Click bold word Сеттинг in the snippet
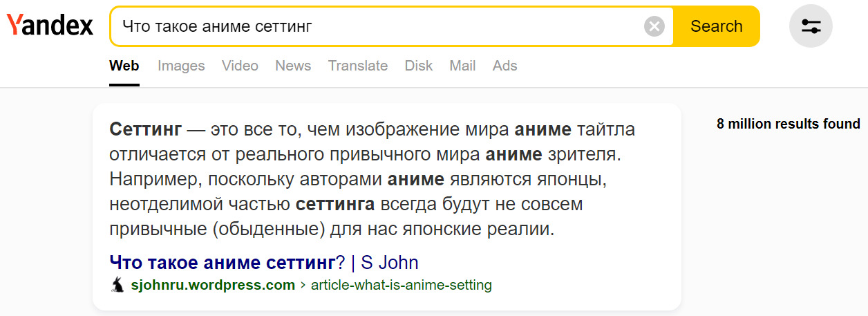Image resolution: width=868 pixels, height=316 pixels. coord(146,129)
